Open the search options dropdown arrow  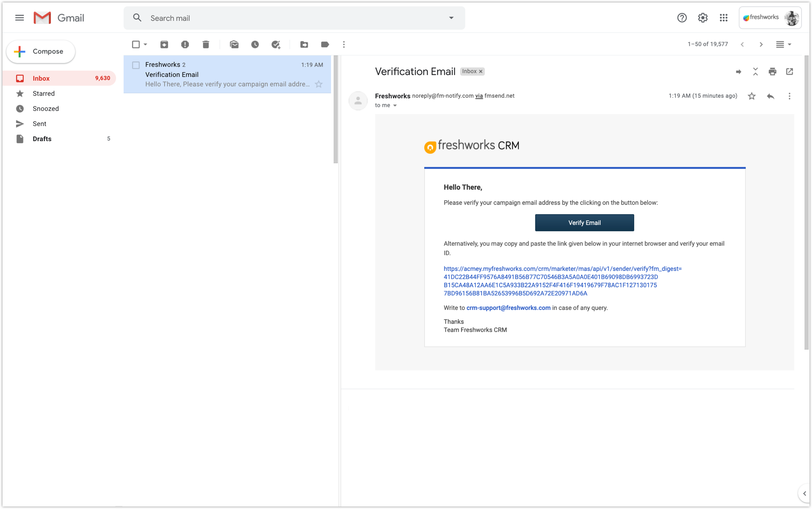point(451,18)
